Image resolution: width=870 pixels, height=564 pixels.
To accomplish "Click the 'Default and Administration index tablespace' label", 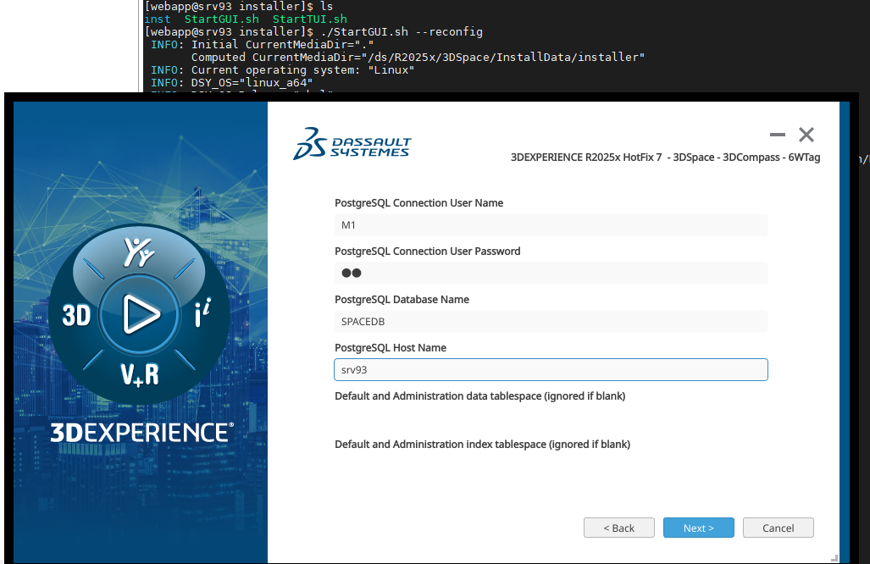I will pyautogui.click(x=482, y=445).
